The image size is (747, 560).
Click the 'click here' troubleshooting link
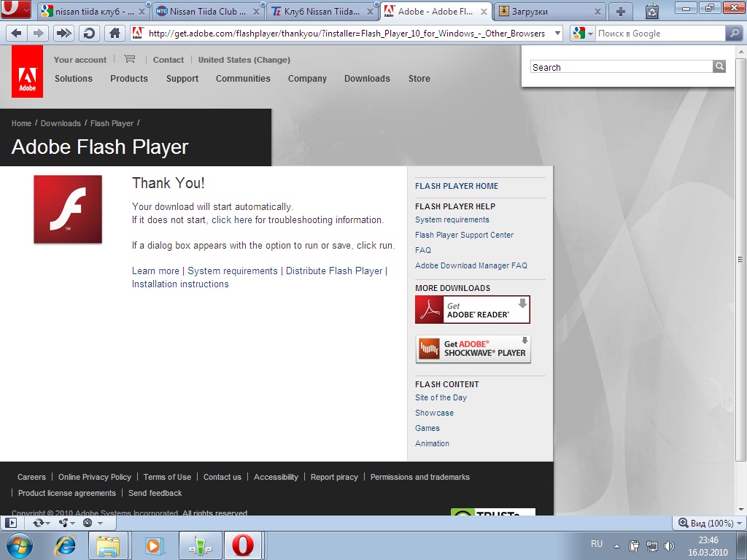pyautogui.click(x=231, y=220)
